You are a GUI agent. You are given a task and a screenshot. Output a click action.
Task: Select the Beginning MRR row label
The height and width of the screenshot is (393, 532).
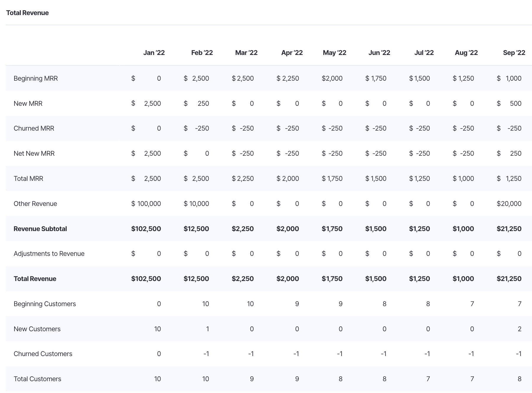pyautogui.click(x=36, y=78)
